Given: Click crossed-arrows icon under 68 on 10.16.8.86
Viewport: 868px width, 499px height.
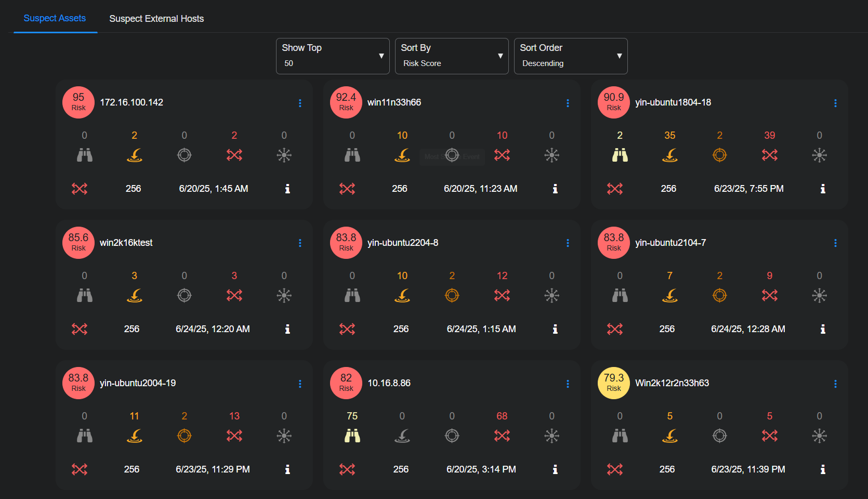Looking at the screenshot, I should tap(502, 436).
